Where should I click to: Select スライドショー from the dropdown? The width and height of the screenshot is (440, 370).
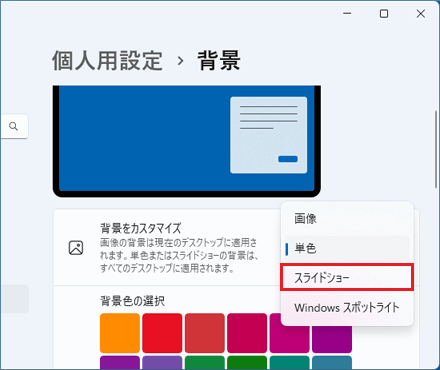(347, 277)
